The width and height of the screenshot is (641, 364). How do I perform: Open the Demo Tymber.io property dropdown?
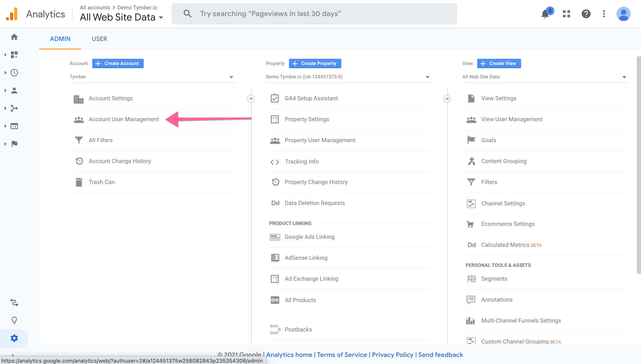pyautogui.click(x=348, y=77)
